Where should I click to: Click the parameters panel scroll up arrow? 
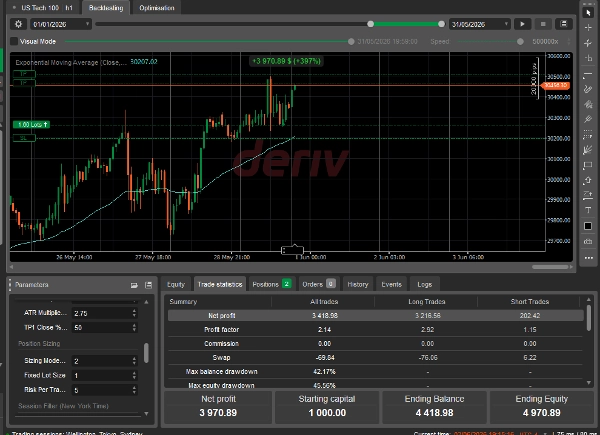coord(147,302)
